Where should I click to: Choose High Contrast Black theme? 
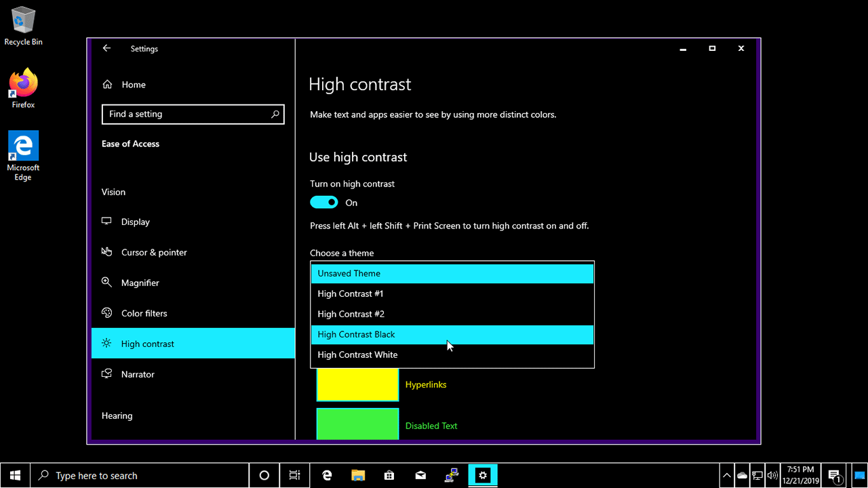pos(452,335)
